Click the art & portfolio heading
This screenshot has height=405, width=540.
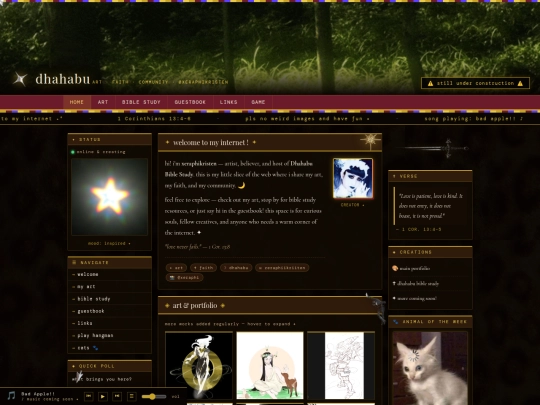pyautogui.click(x=195, y=305)
